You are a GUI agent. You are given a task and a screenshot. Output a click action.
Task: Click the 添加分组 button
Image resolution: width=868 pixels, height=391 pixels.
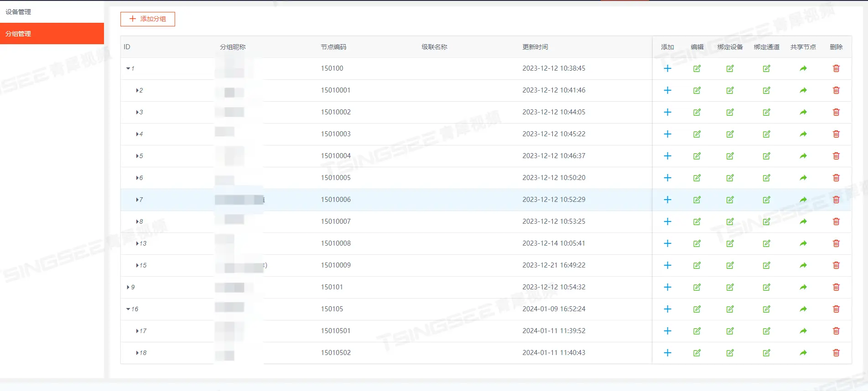148,19
